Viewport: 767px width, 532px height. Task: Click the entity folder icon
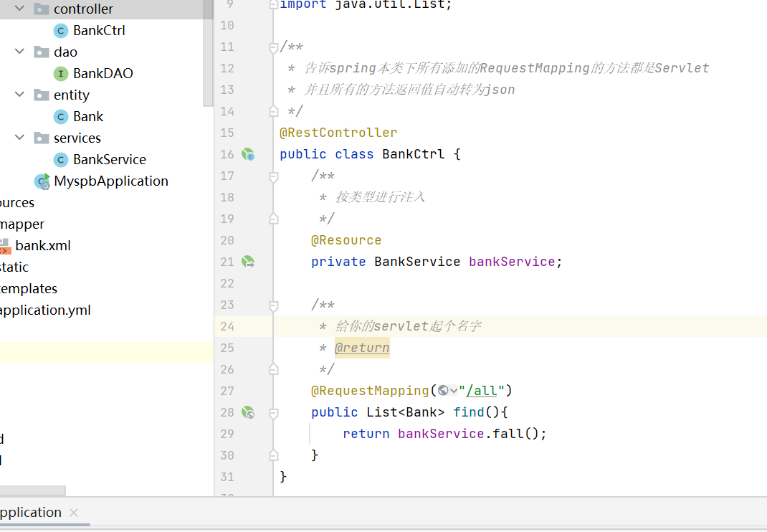coord(42,95)
